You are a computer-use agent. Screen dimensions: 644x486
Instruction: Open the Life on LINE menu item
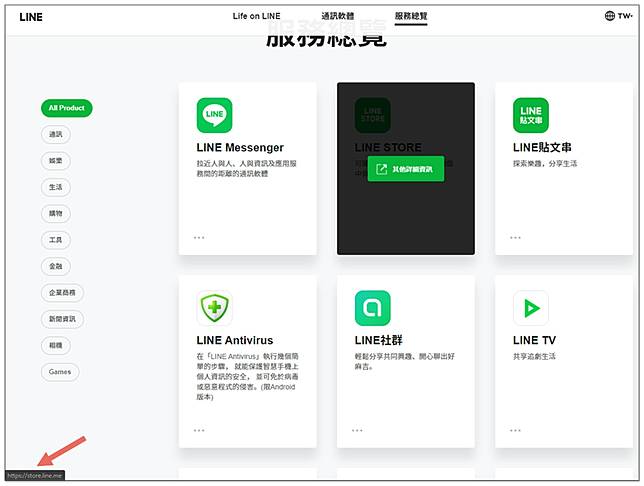pos(256,16)
